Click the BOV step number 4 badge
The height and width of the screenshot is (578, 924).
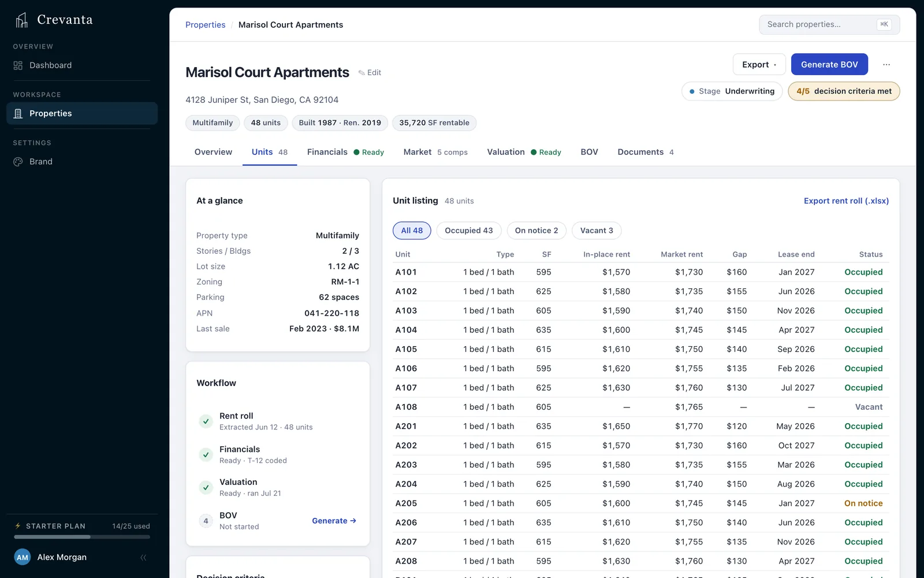(206, 521)
